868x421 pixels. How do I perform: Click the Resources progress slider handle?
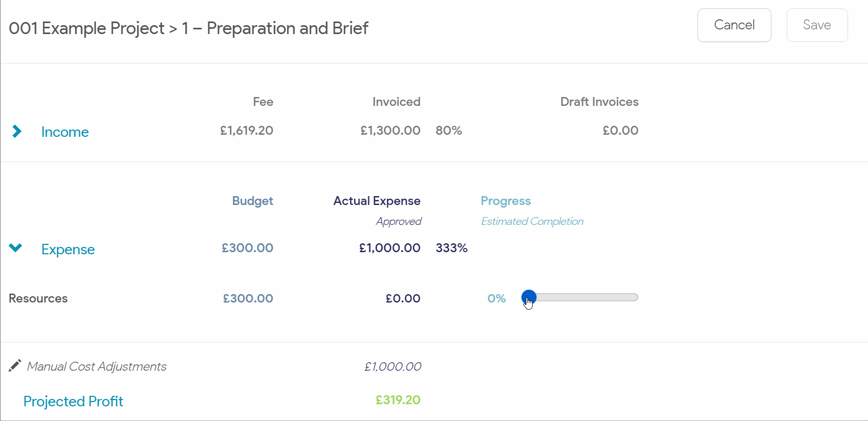(528, 297)
